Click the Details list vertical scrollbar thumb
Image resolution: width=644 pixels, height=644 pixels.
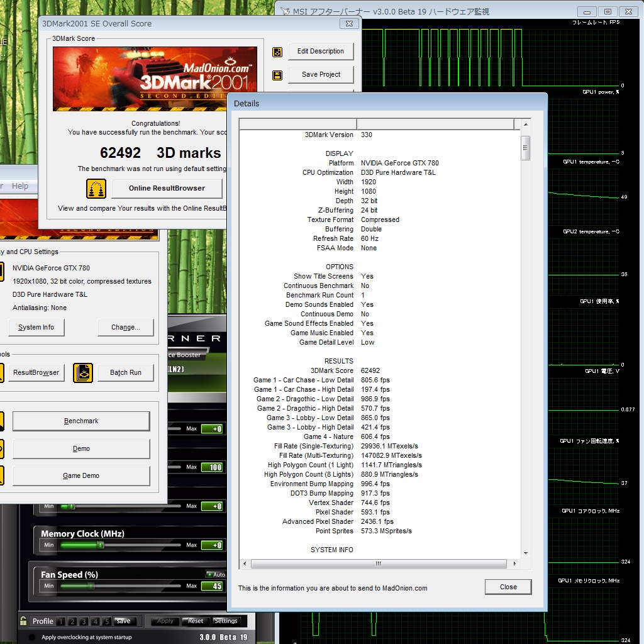click(x=526, y=148)
